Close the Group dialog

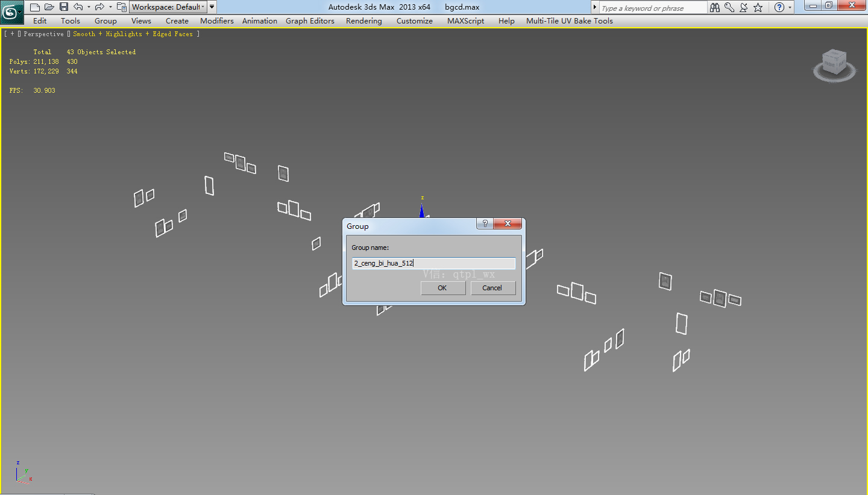(508, 223)
